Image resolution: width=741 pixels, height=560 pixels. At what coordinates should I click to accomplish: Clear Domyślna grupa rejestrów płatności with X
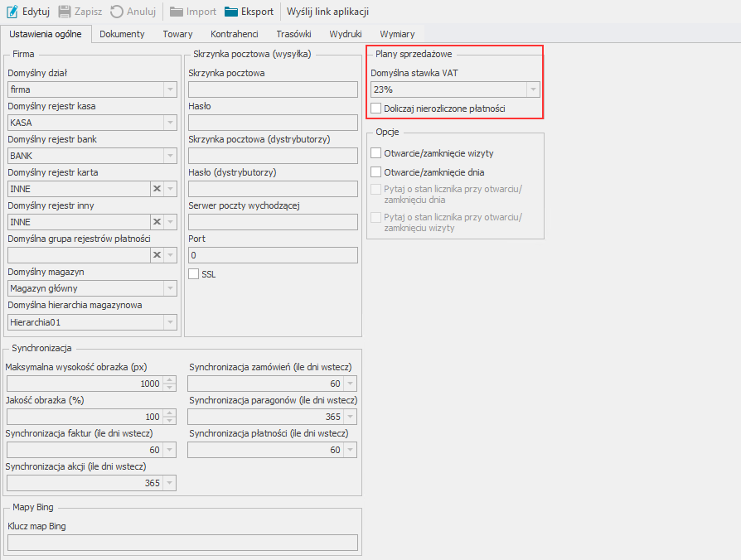click(x=156, y=255)
